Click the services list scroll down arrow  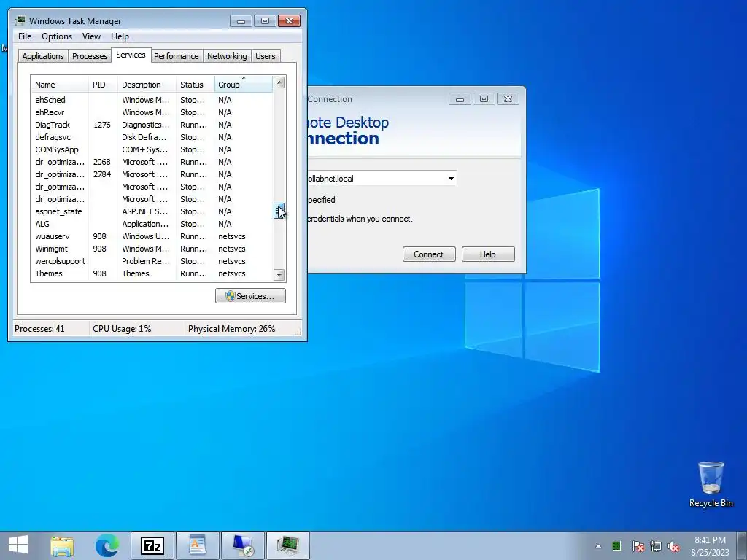tap(279, 275)
